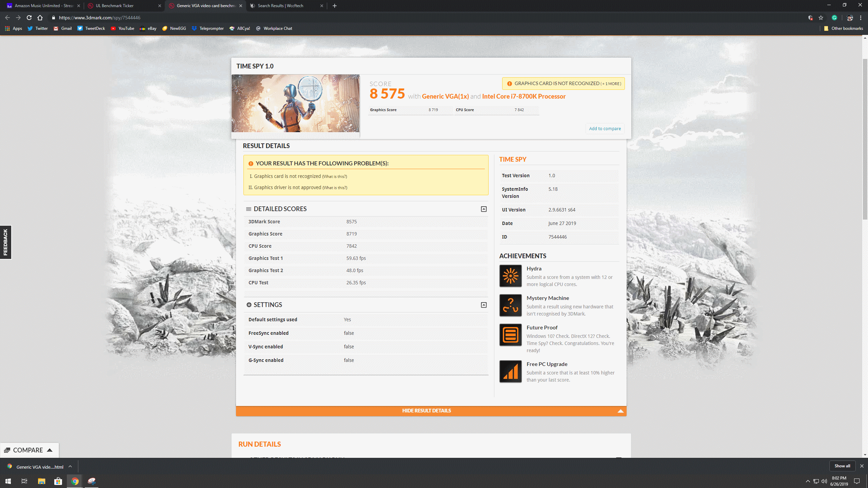Image resolution: width=868 pixels, height=488 pixels.
Task: Click the page vertical scrollbar
Action: click(x=865, y=139)
